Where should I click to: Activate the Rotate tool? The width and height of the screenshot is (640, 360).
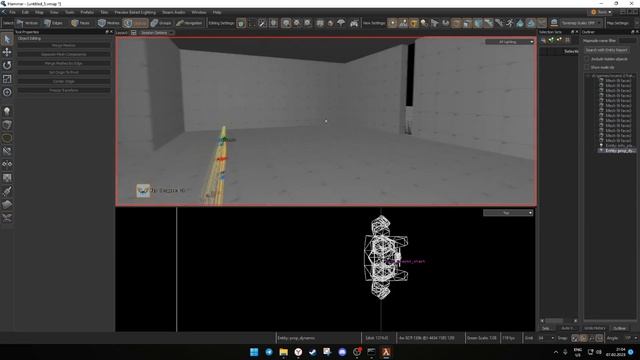(7, 65)
